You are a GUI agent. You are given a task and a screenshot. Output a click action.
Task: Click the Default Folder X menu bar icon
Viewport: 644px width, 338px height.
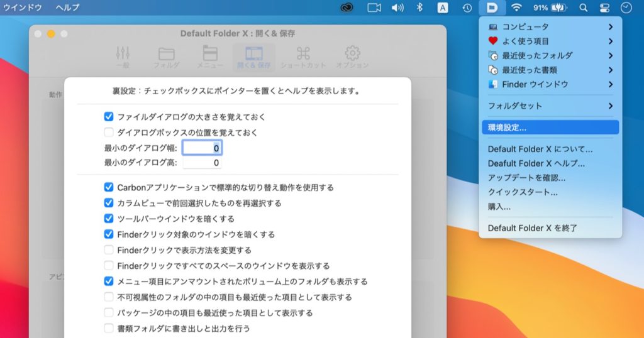coord(492,8)
